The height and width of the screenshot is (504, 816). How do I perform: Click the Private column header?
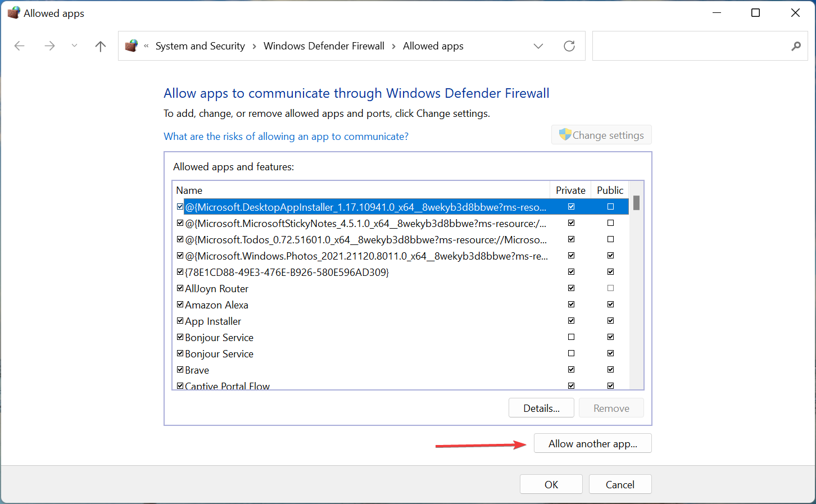570,190
